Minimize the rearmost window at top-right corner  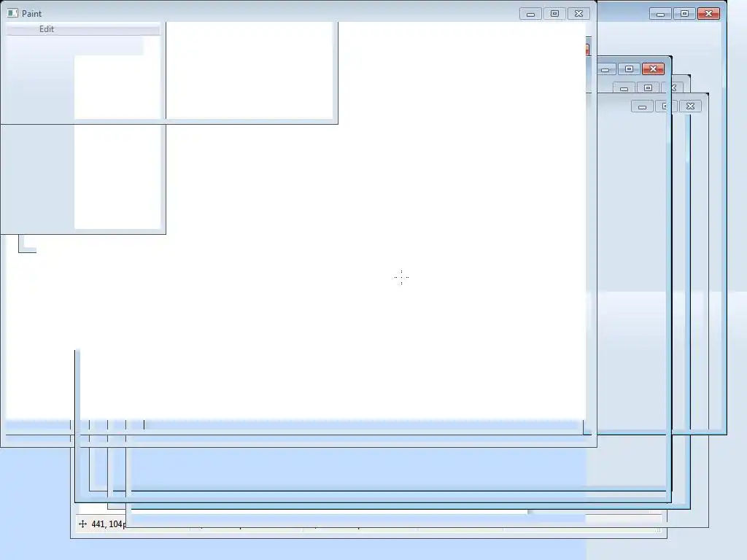pyautogui.click(x=660, y=14)
